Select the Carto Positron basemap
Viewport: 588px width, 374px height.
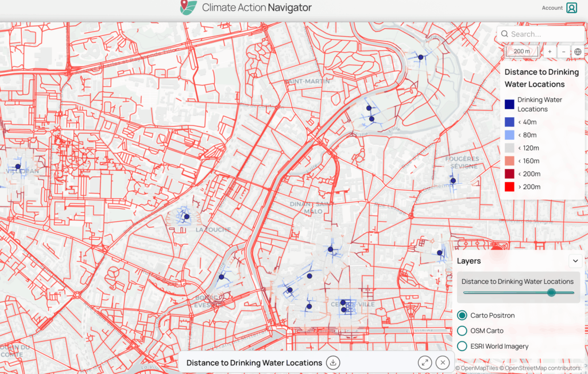(x=462, y=315)
